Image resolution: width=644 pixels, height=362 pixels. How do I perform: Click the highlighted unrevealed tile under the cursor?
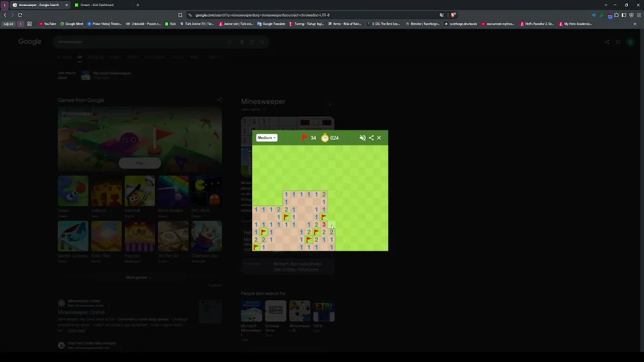pos(332,225)
